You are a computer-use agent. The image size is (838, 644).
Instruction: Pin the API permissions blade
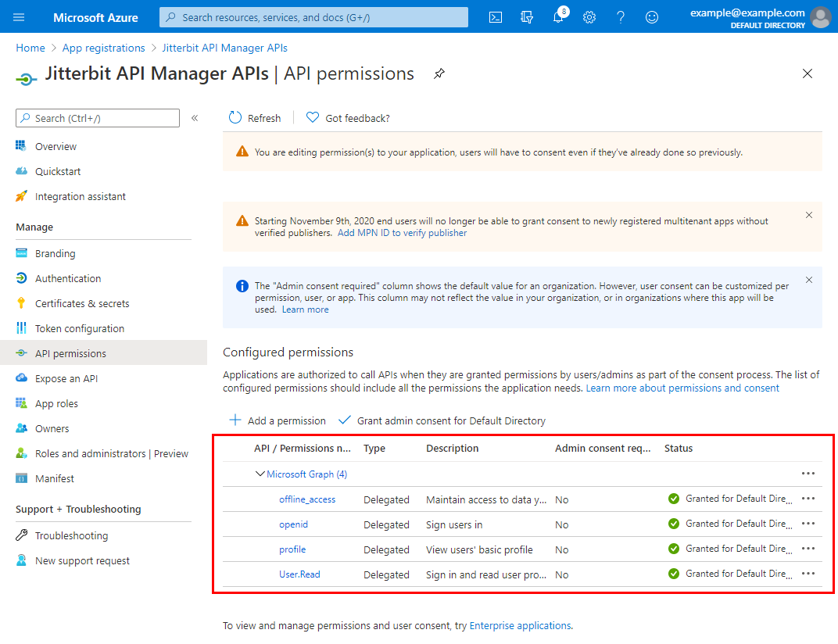(439, 73)
